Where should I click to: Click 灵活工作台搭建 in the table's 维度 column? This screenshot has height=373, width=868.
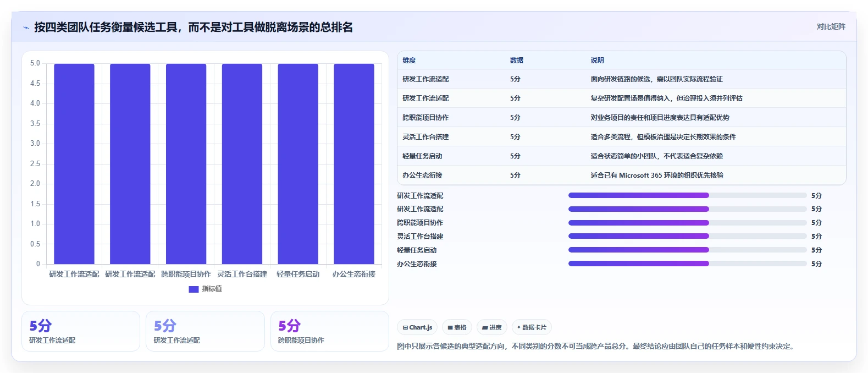click(x=425, y=137)
